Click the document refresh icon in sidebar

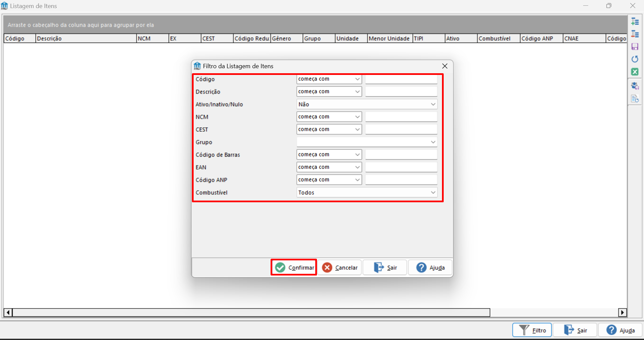pyautogui.click(x=635, y=98)
